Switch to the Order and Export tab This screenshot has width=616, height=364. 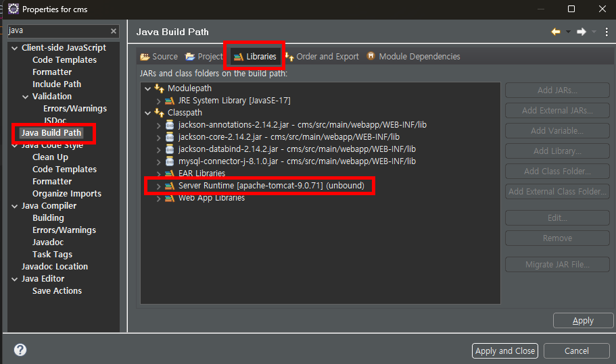tap(322, 57)
